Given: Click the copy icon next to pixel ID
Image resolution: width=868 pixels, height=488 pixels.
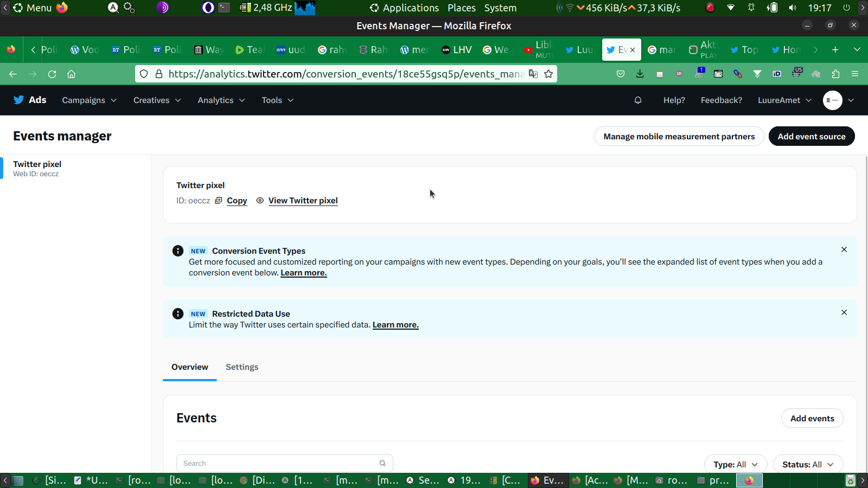Looking at the screenshot, I should tap(219, 201).
